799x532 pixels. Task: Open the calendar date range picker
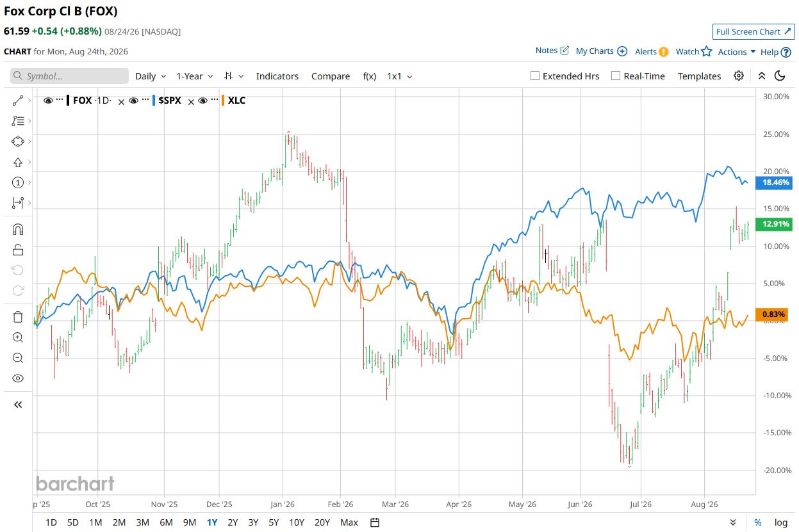coord(375,522)
